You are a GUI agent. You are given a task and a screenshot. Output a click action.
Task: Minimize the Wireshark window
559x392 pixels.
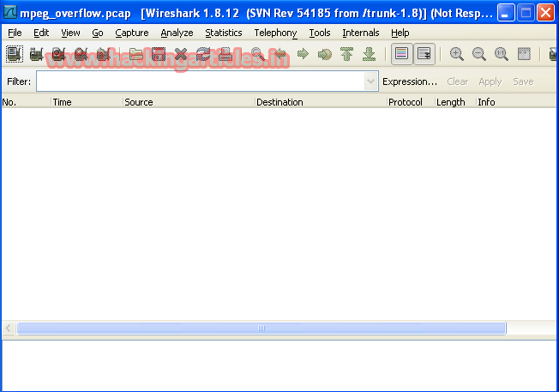pos(506,13)
